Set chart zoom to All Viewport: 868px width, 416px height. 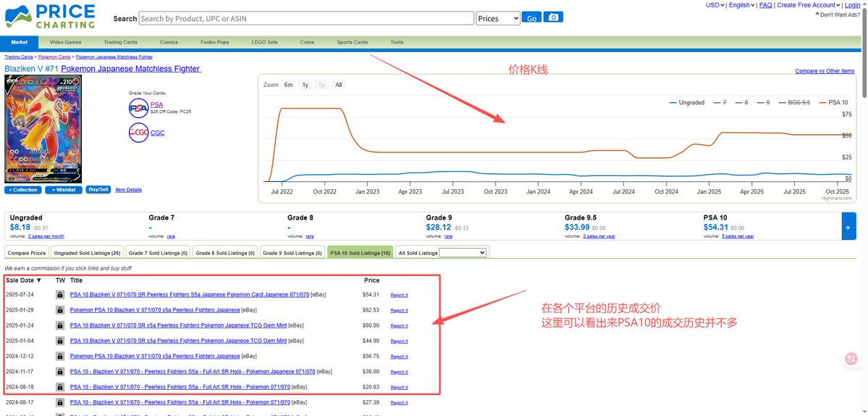338,85
